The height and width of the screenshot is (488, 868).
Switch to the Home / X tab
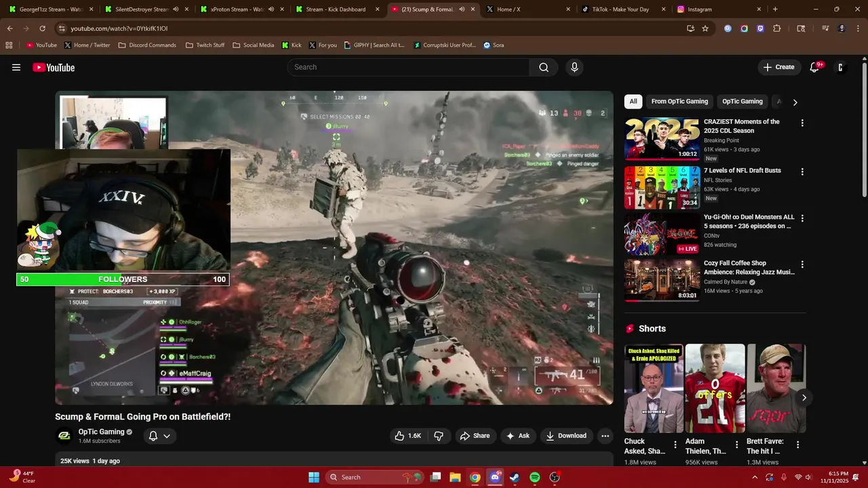point(528,9)
